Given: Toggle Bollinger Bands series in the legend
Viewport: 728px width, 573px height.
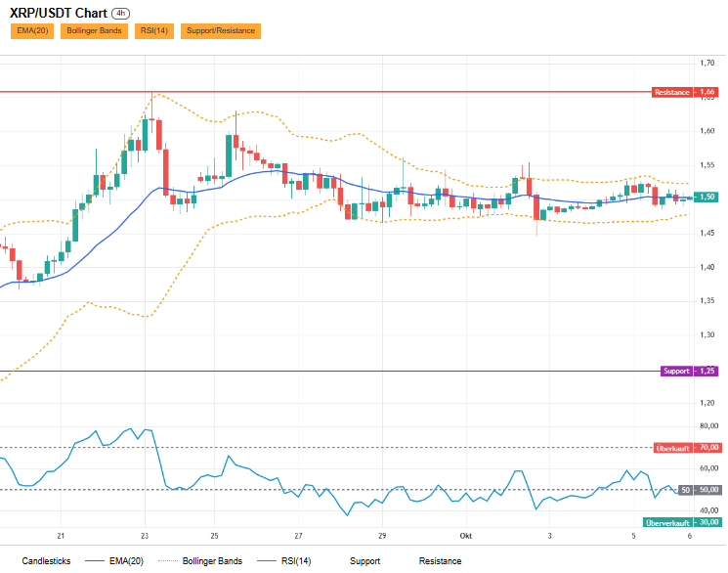Looking at the screenshot, I should pos(200,561).
